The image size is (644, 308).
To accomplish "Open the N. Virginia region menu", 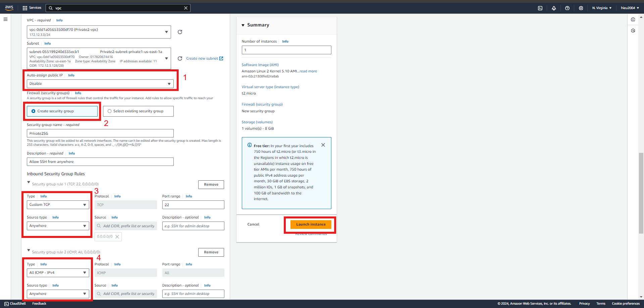I will [602, 8].
